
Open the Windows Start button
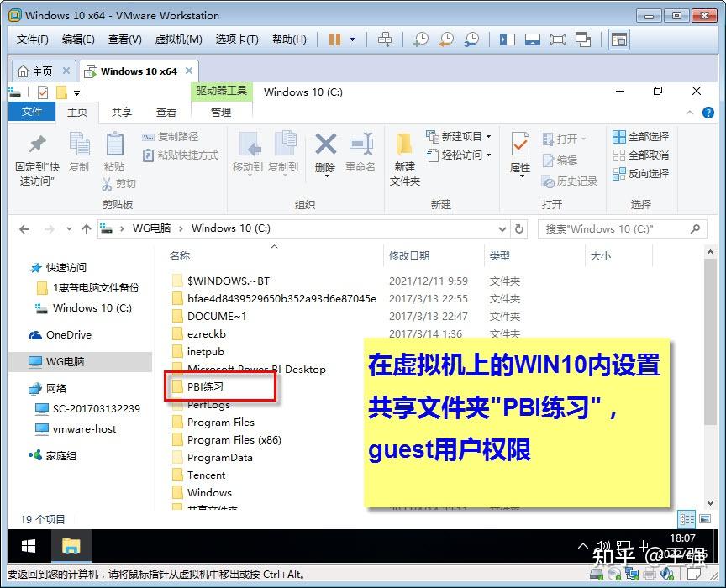tap(29, 546)
